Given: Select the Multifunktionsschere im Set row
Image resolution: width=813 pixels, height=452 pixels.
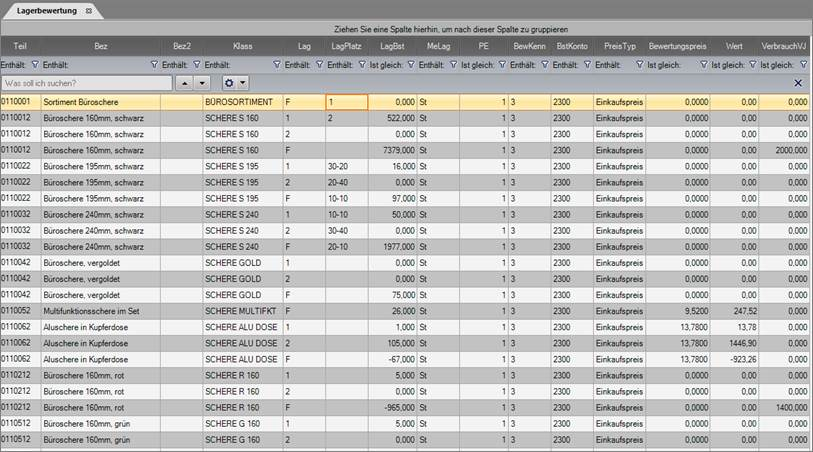Looking at the screenshot, I should [x=100, y=311].
